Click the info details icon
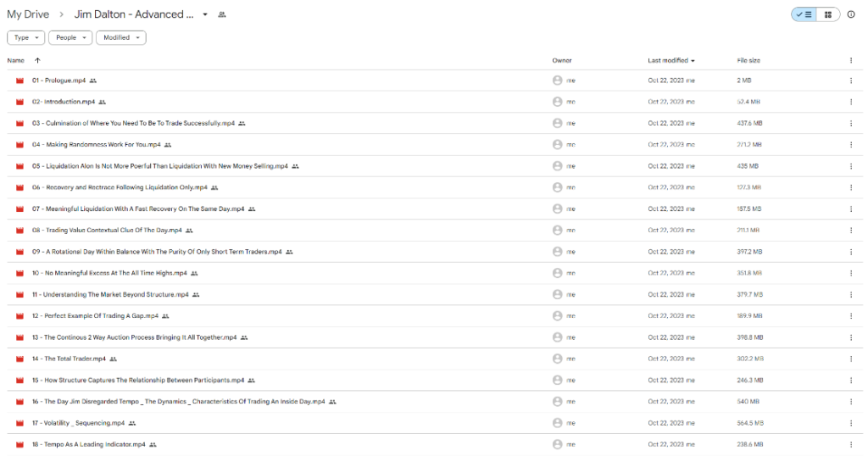The image size is (868, 462). [850, 14]
